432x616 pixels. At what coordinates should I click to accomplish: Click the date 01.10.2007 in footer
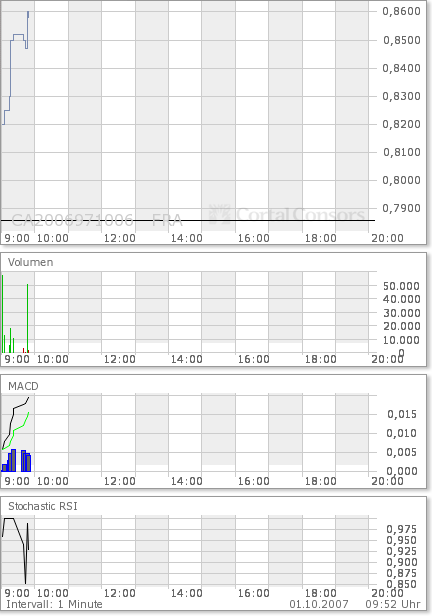[319, 604]
